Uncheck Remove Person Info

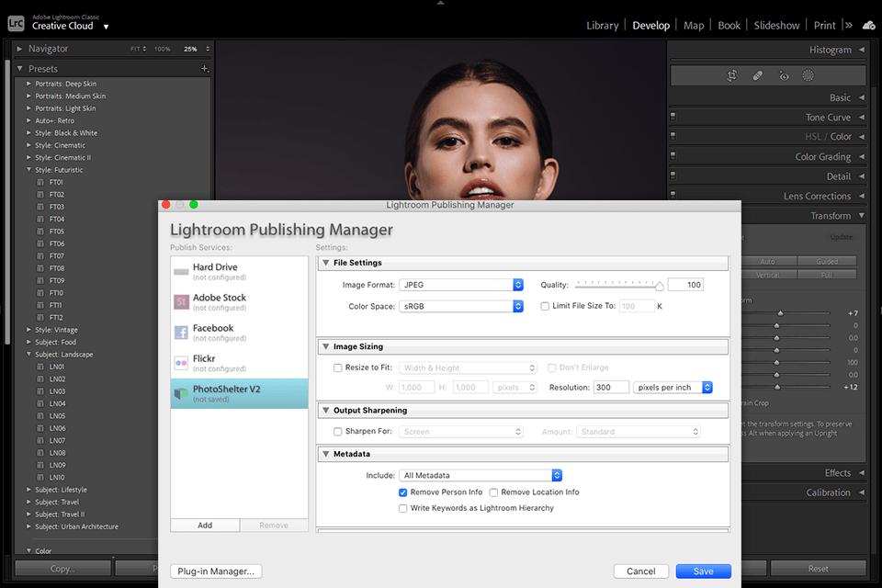coord(402,492)
